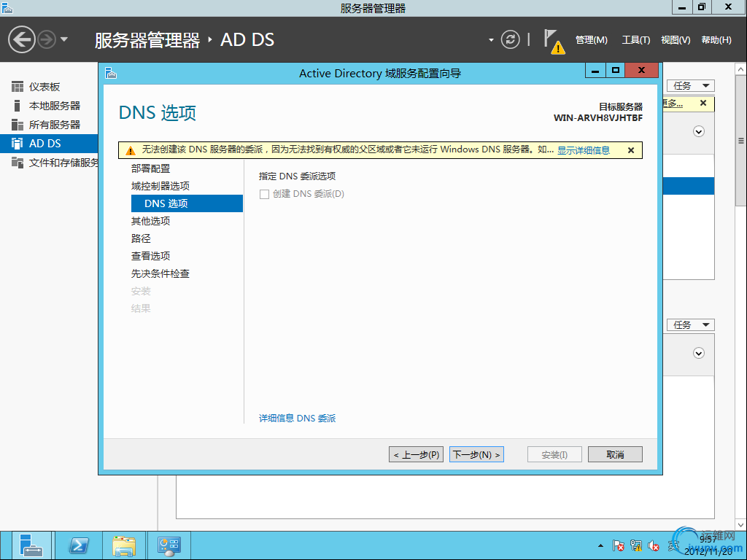The height and width of the screenshot is (560, 747).
Task: Go to 先决条件检查 wizard step
Action: [x=160, y=274]
